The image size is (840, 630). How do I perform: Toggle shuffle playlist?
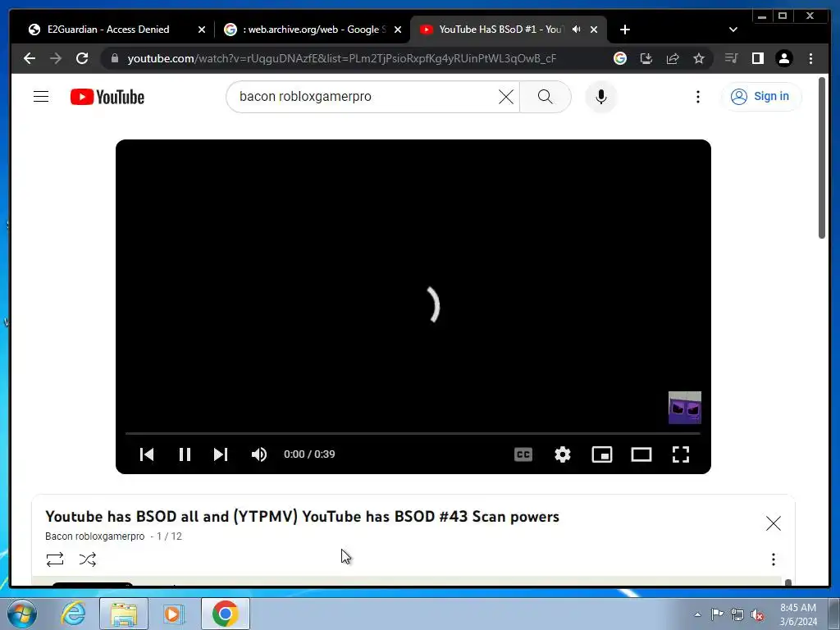87,559
